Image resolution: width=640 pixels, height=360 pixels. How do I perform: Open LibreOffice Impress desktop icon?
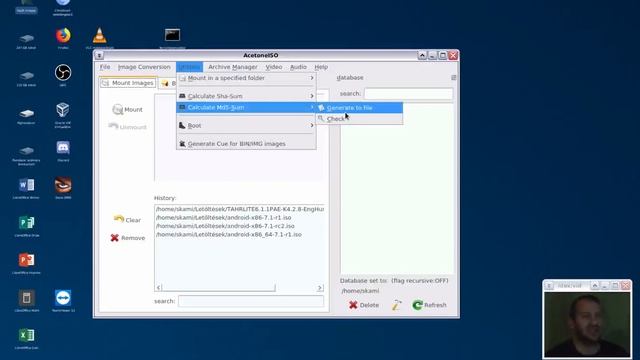[27, 260]
